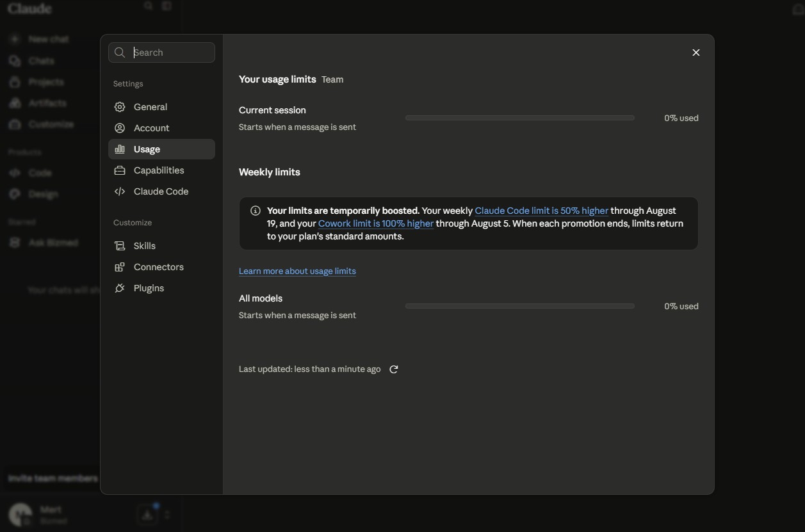Click the 'Your usage limits' heading

click(x=277, y=79)
